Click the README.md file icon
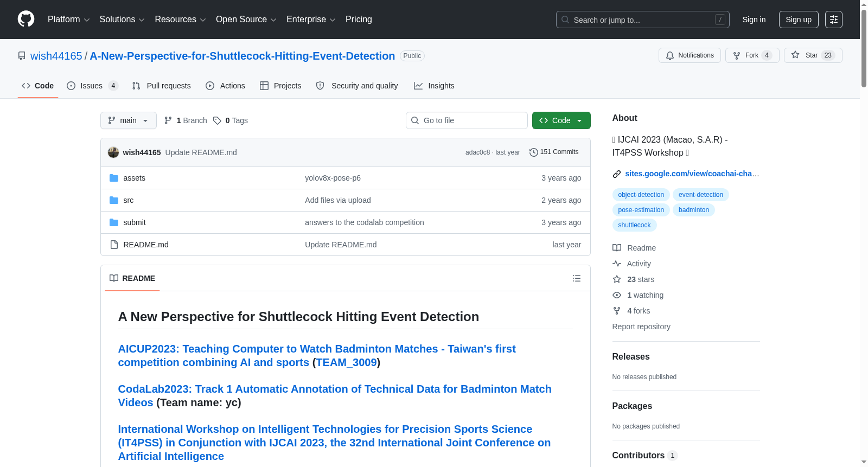The height and width of the screenshot is (467, 868). tap(114, 245)
